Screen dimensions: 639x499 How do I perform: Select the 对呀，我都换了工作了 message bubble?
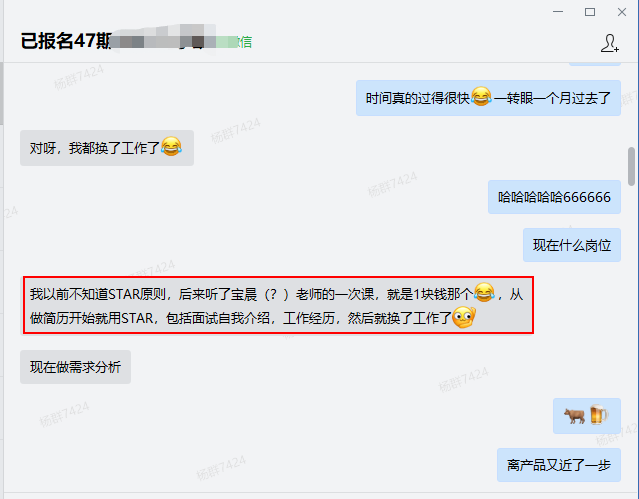pos(107,148)
